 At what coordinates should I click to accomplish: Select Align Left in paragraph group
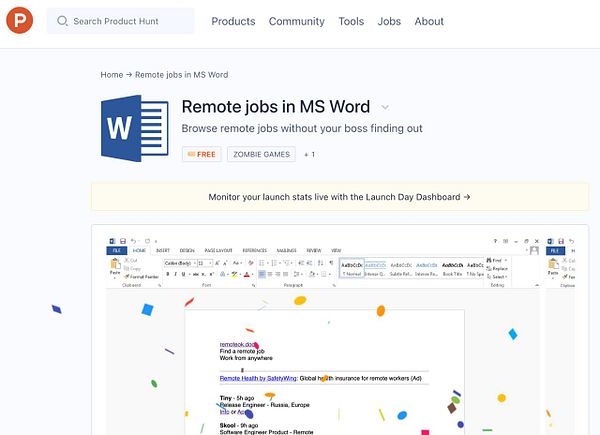pyautogui.click(x=262, y=274)
